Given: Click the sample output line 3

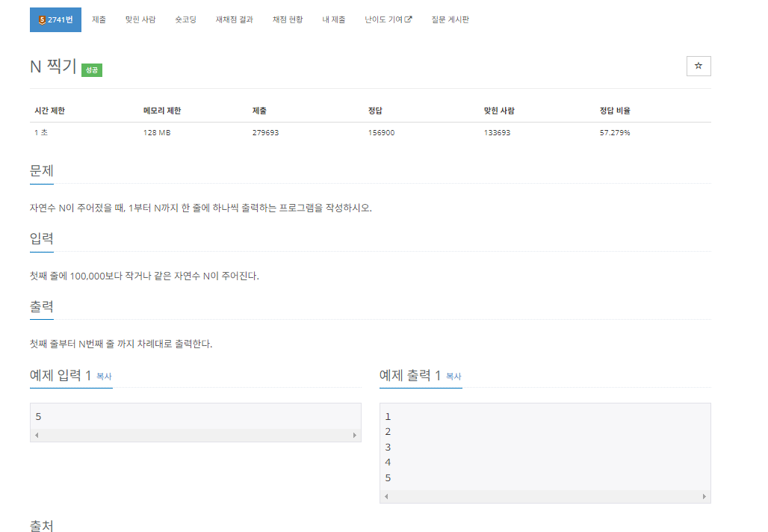Looking at the screenshot, I should 388,448.
